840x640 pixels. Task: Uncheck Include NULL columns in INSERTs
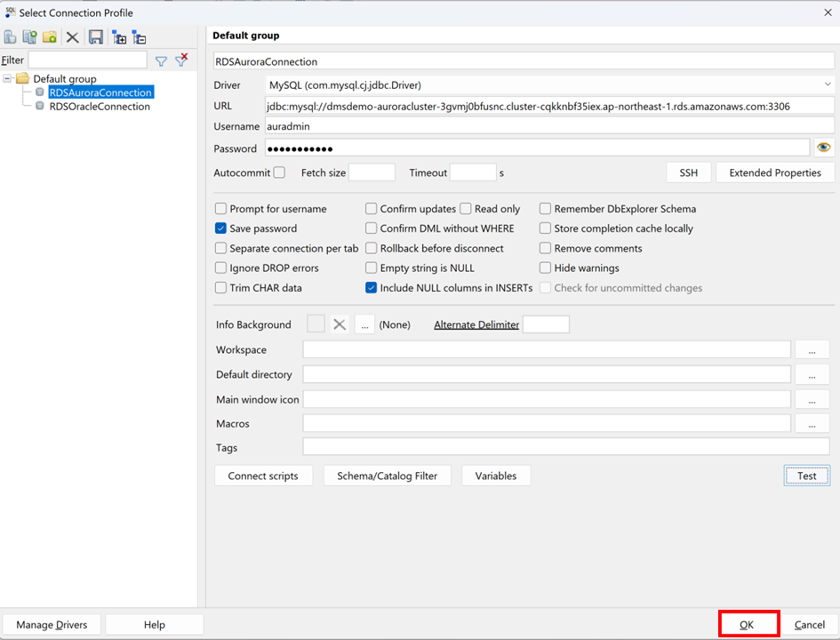372,288
